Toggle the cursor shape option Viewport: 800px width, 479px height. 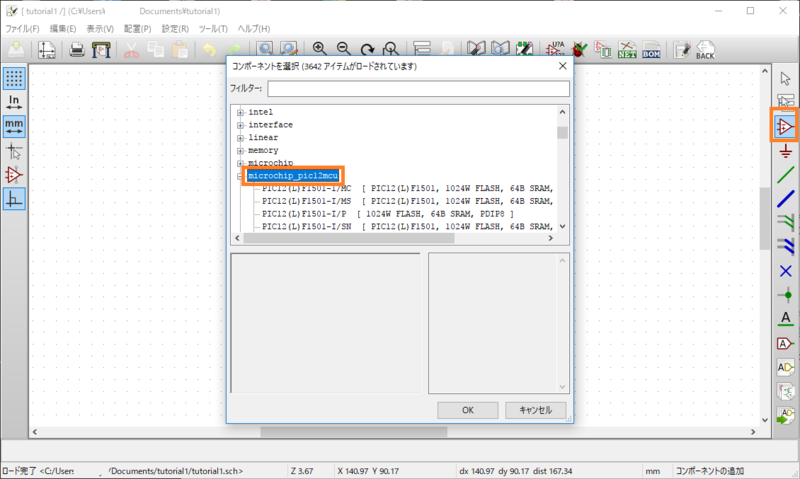pyautogui.click(x=14, y=151)
